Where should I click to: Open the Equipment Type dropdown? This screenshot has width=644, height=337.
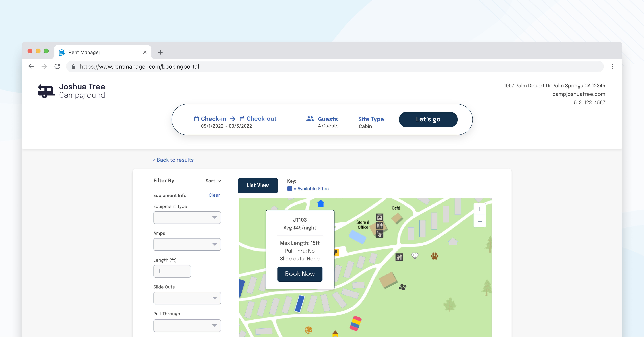coord(187,218)
